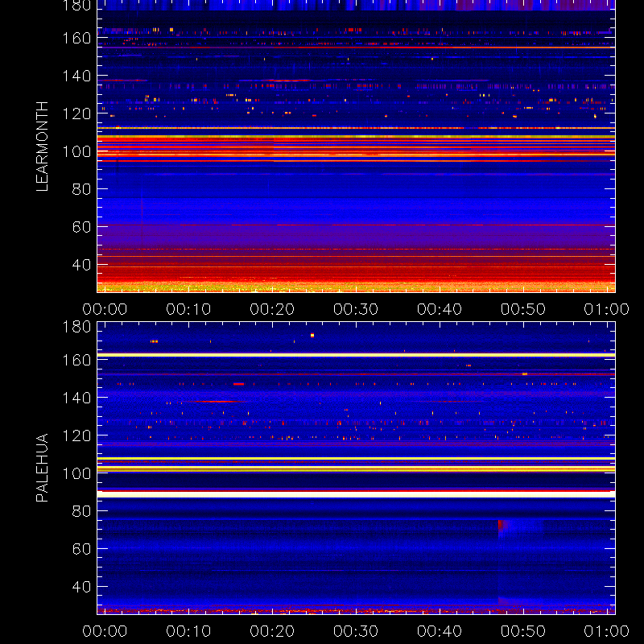Select the 160 tick label on the Learmonth plot

(76, 38)
